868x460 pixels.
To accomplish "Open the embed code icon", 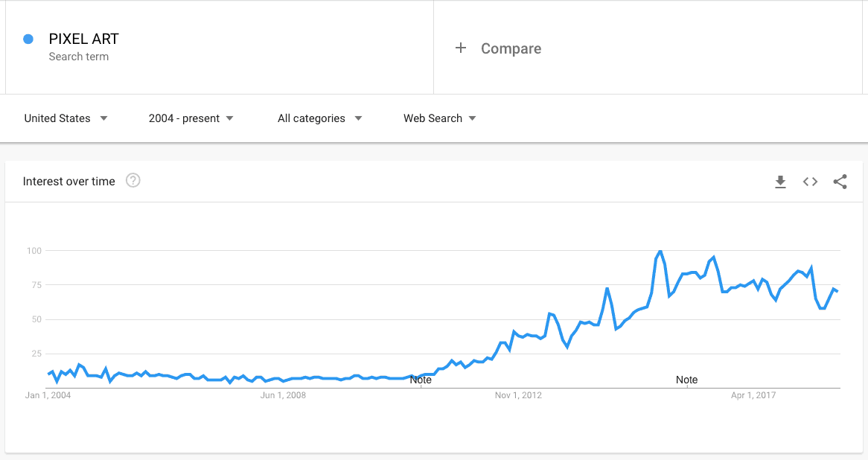I will [810, 182].
